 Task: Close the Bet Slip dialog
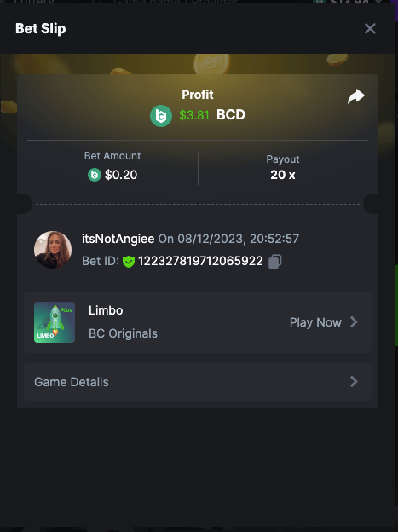pos(370,28)
